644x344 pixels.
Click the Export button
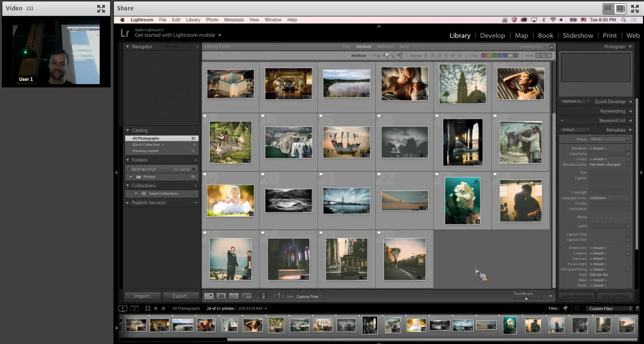180,296
